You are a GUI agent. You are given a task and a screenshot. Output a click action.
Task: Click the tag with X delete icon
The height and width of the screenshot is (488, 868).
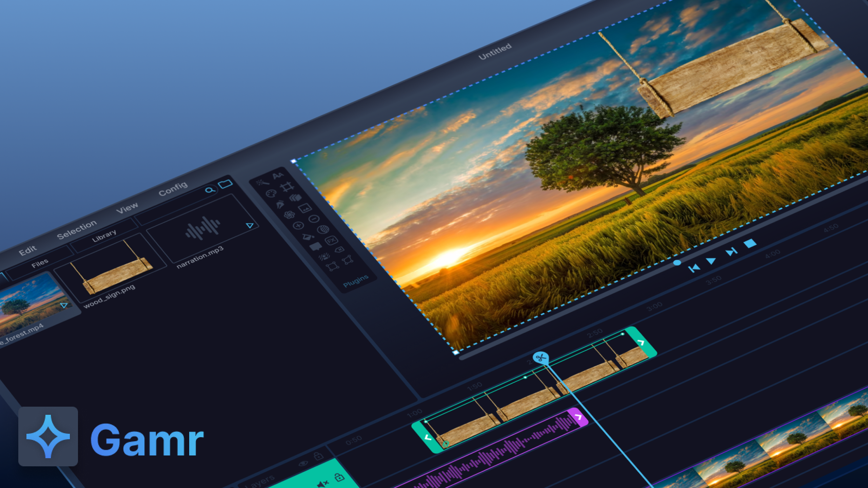click(339, 250)
